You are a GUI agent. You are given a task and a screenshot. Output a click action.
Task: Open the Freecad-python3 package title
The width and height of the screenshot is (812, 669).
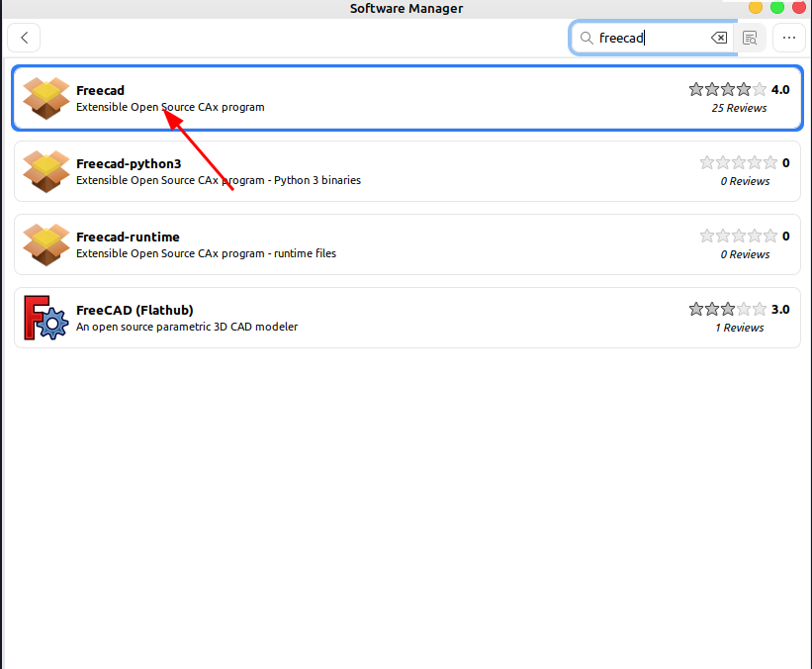point(129,163)
